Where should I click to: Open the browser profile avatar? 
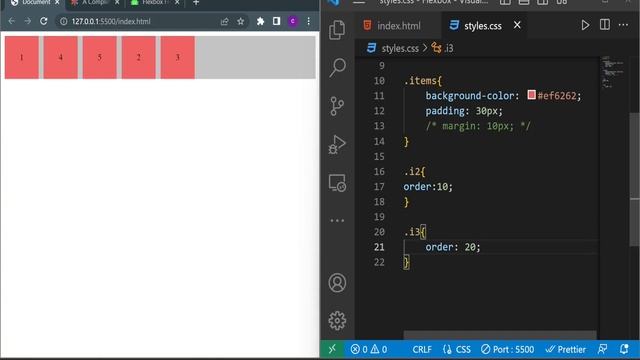(293, 21)
